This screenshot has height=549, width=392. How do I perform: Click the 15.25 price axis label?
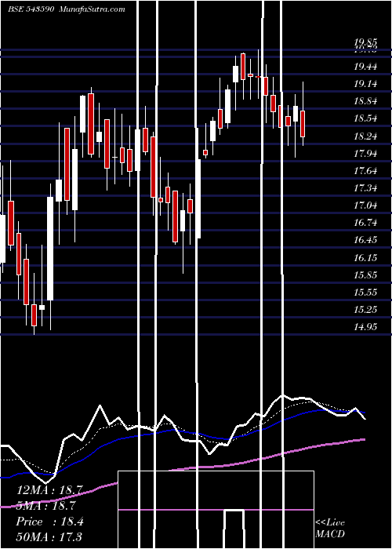click(x=365, y=310)
